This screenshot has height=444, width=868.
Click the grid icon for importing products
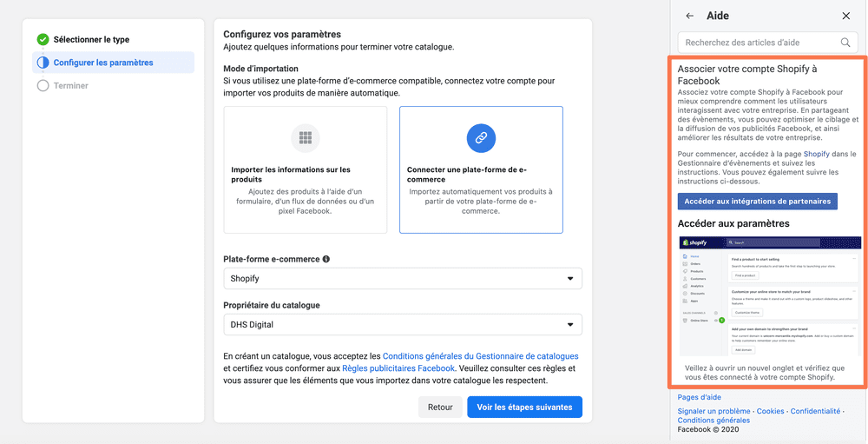tap(306, 138)
